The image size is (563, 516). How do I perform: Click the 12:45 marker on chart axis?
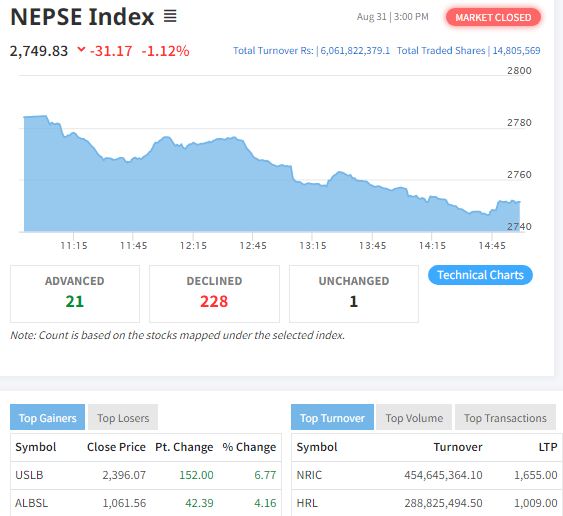(x=253, y=246)
